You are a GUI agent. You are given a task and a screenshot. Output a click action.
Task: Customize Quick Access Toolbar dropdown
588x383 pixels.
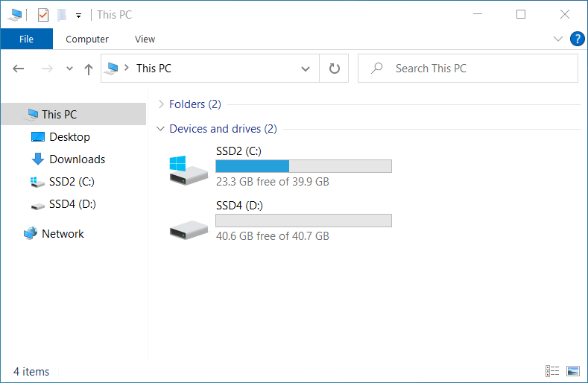pyautogui.click(x=78, y=16)
